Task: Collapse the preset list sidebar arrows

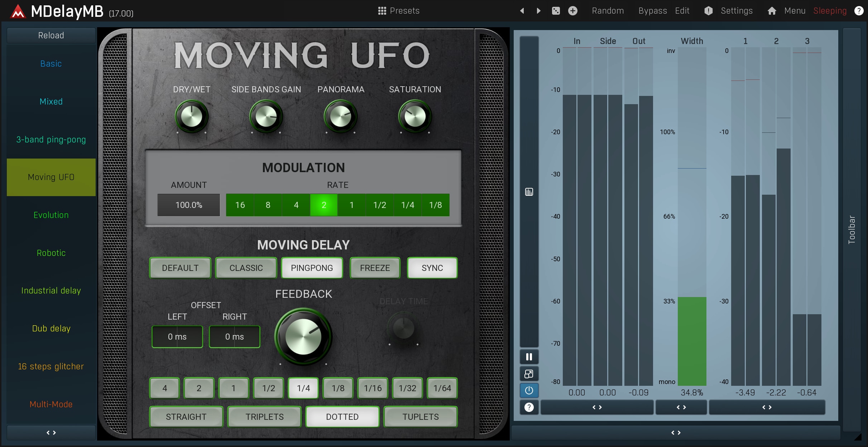Action: (x=51, y=433)
